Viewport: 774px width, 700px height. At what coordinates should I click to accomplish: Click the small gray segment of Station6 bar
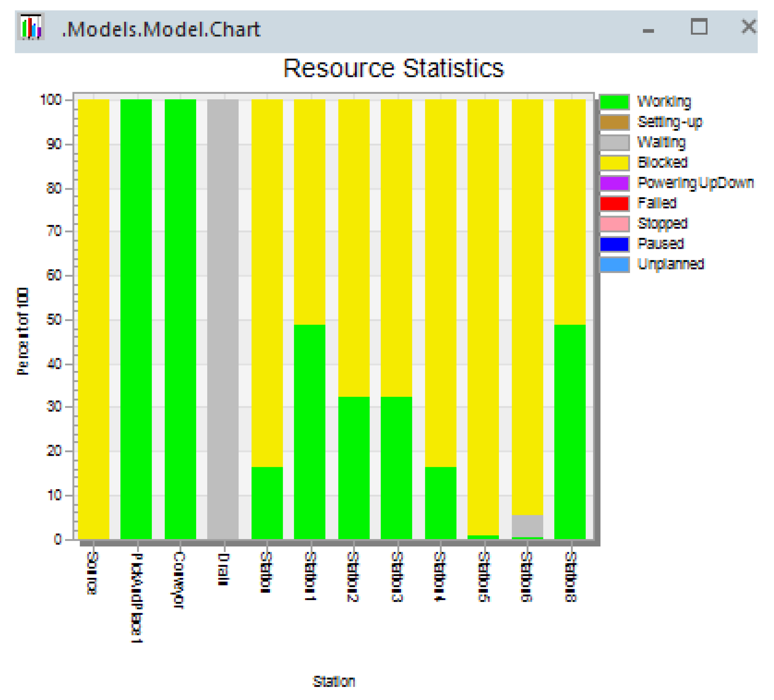527,526
